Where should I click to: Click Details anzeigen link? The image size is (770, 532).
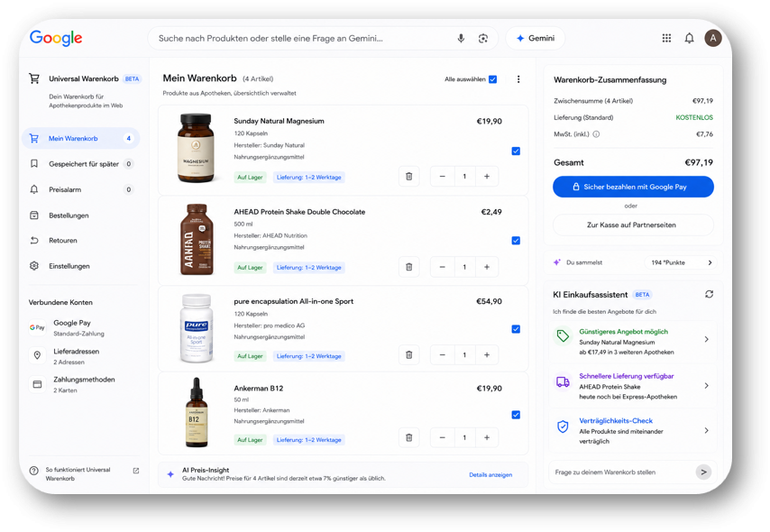490,474
